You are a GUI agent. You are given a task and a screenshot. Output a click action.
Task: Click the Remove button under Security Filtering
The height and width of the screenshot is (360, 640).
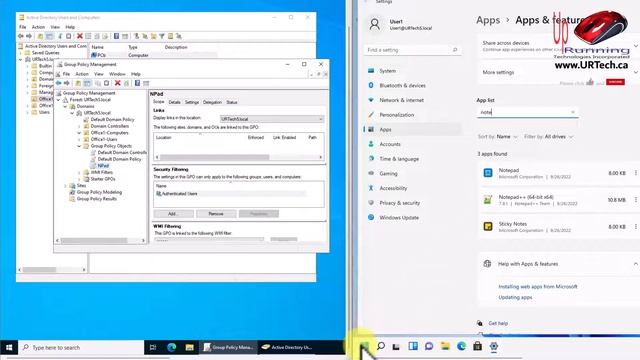[216, 214]
